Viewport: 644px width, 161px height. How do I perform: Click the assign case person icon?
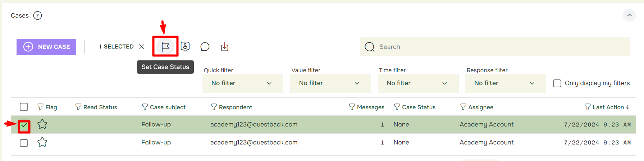(185, 47)
